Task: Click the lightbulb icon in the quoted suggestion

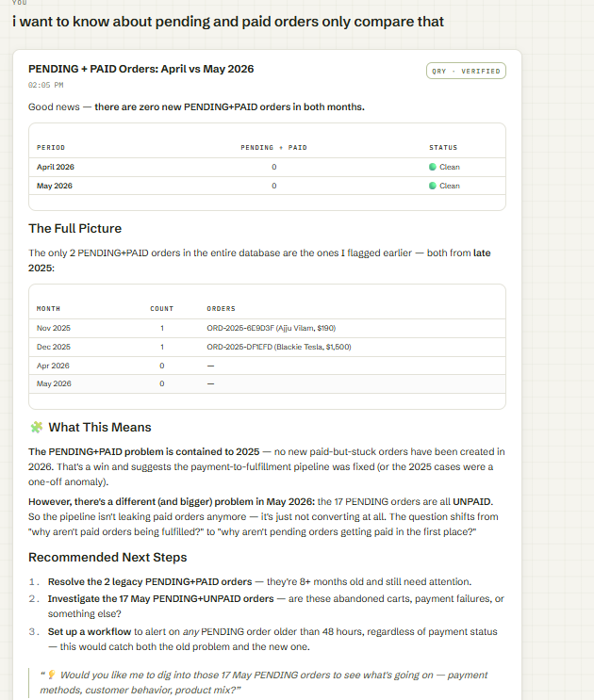Action: pyautogui.click(x=51, y=675)
